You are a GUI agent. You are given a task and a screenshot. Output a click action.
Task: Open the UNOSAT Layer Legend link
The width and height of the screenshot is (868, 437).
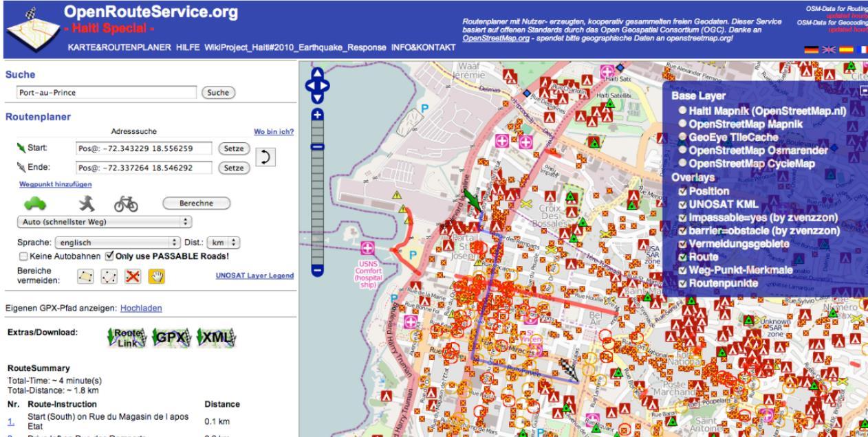(254, 276)
